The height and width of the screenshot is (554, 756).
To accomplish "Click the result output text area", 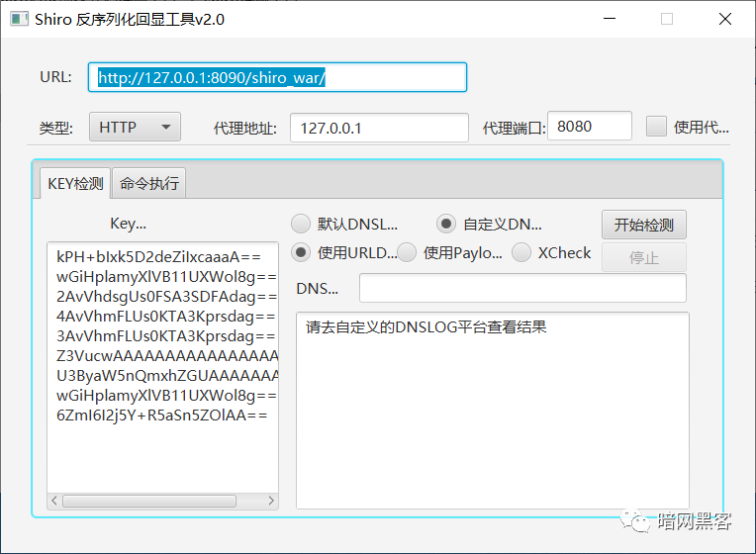I will (x=492, y=411).
